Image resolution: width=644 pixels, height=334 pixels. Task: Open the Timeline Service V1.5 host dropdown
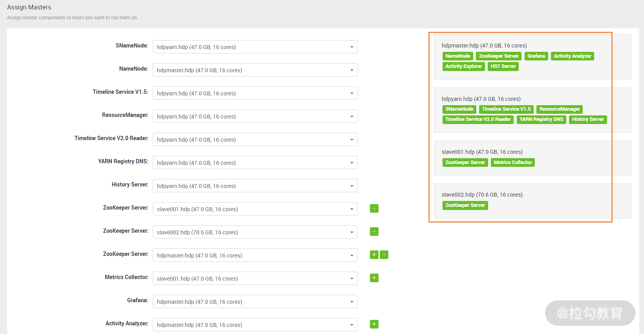click(255, 93)
